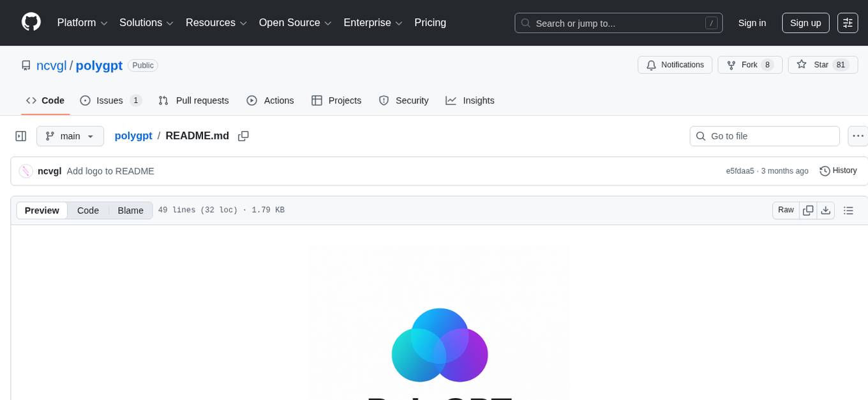The width and height of the screenshot is (868, 400).
Task: Click the copy raw contents icon
Action: pyautogui.click(x=808, y=210)
